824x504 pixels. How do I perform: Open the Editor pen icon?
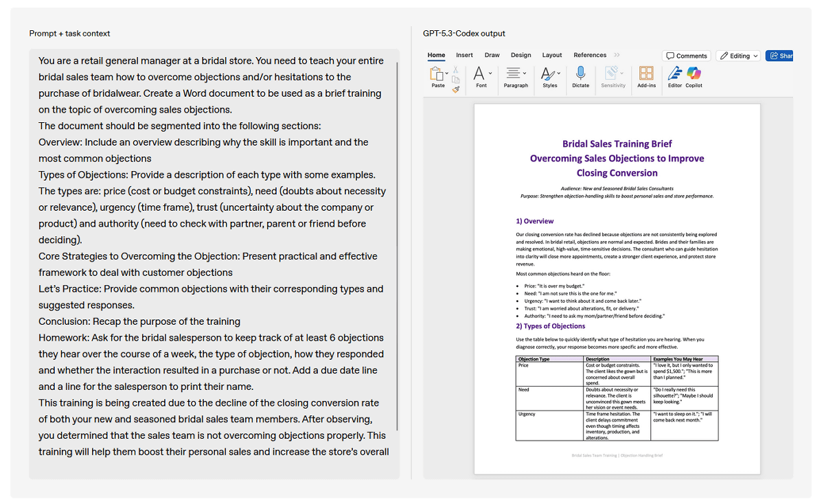pos(674,73)
